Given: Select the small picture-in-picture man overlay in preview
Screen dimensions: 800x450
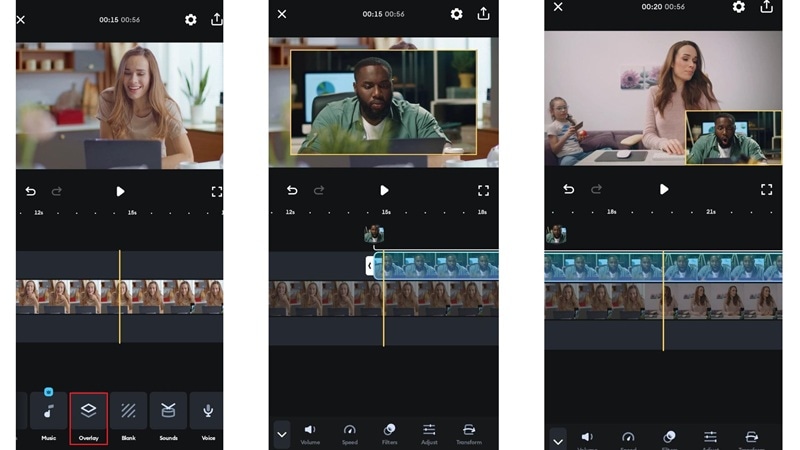Looking at the screenshot, I should point(733,137).
